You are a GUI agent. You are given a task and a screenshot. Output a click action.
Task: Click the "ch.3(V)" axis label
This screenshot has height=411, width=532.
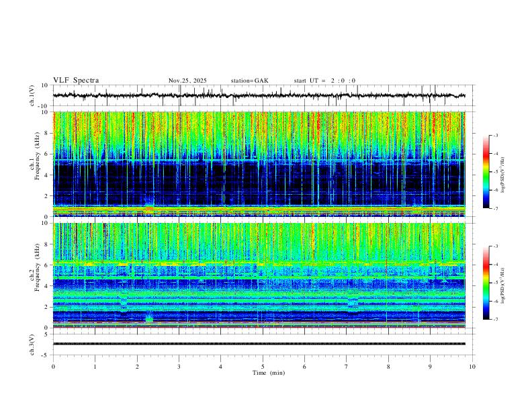[32, 345]
